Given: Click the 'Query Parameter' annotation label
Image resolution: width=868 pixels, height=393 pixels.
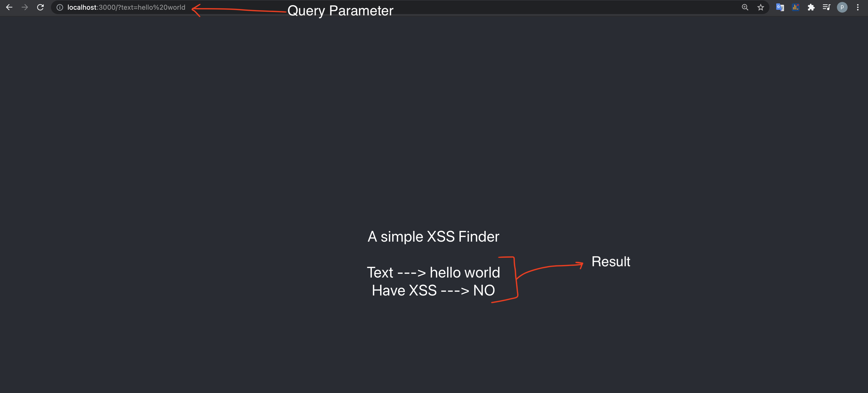Looking at the screenshot, I should [x=340, y=11].
